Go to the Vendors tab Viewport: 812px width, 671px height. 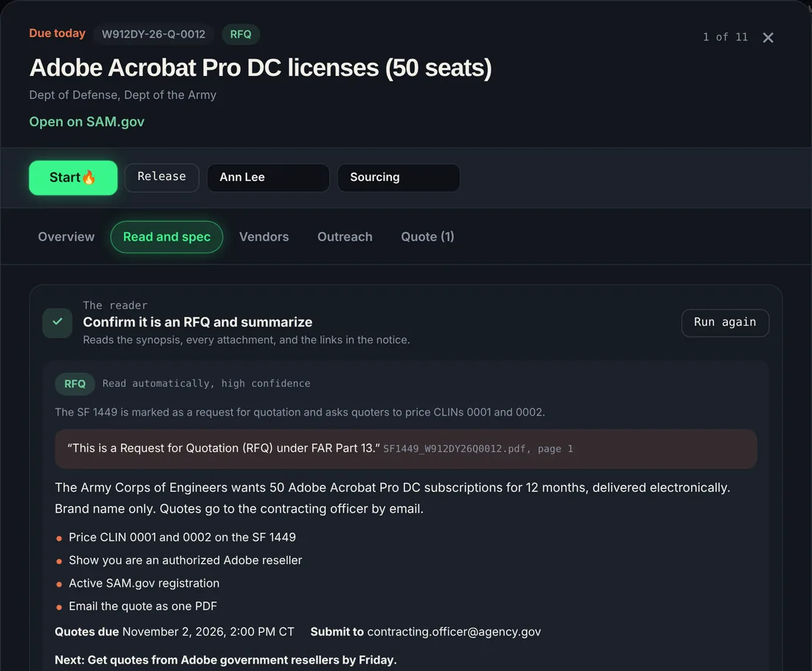[x=264, y=237]
